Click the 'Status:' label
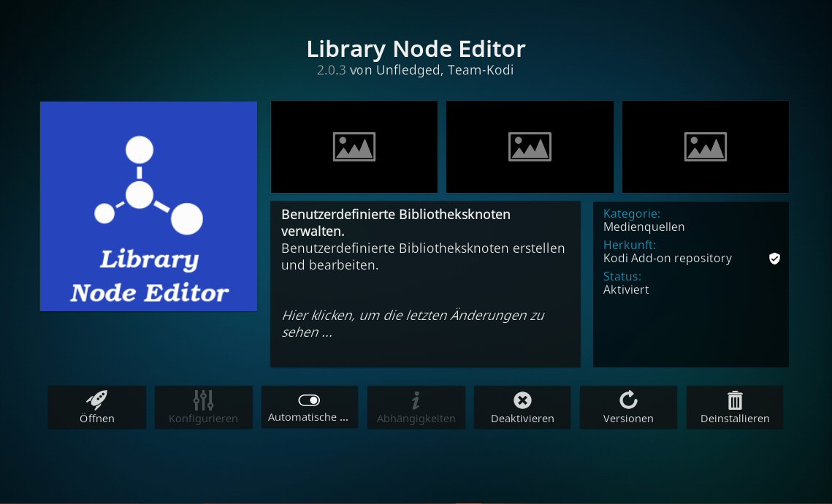 tap(622, 276)
